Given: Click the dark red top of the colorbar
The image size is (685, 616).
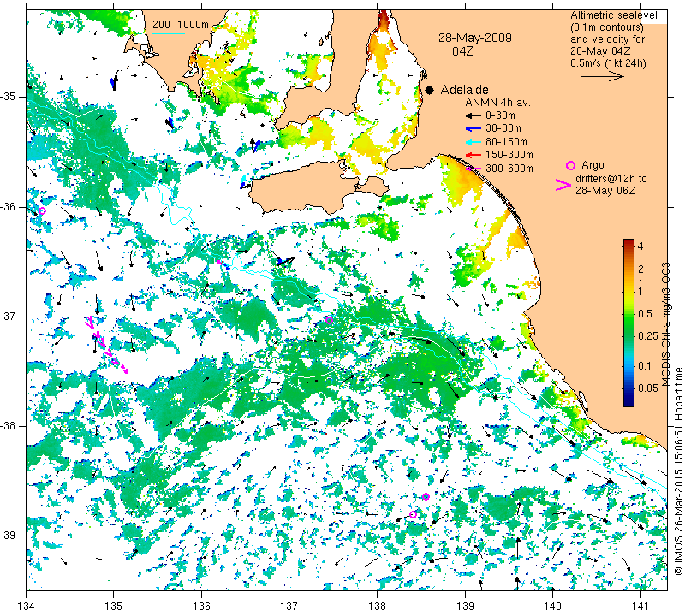Looking at the screenshot, I should coord(628,242).
